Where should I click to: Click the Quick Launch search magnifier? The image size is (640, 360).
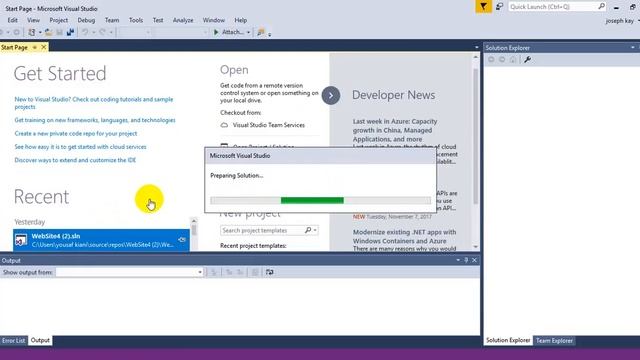[601, 7]
